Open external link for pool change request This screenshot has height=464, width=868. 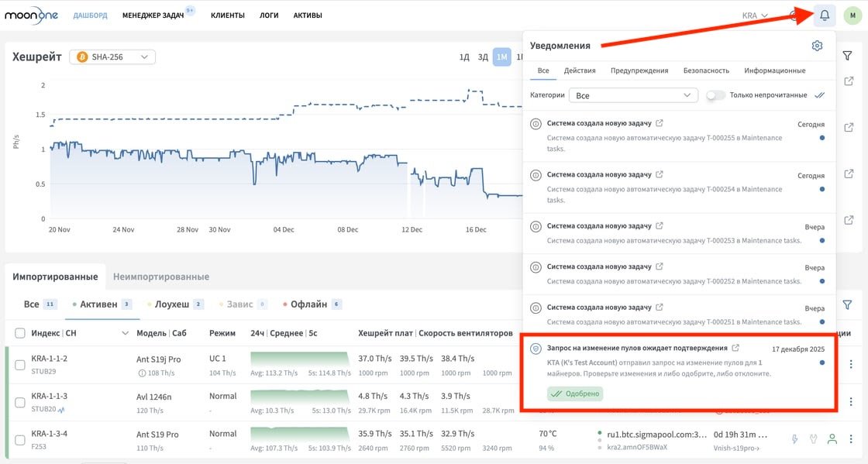[735, 348]
